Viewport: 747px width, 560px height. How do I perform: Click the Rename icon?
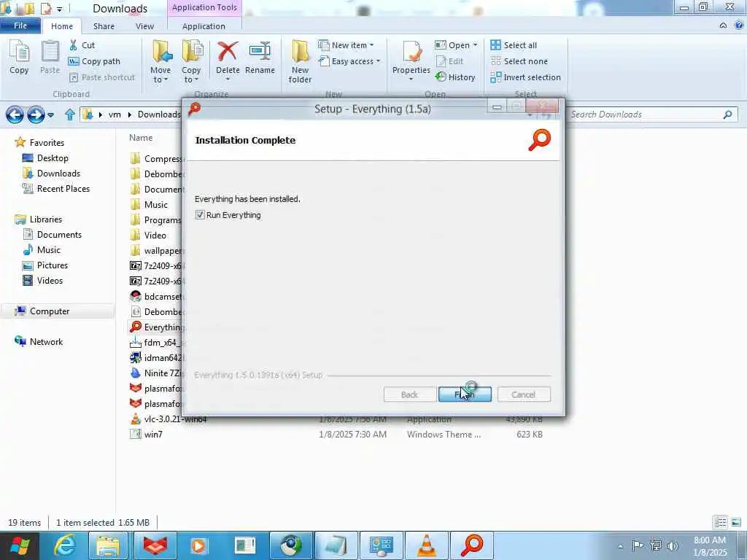(x=260, y=57)
